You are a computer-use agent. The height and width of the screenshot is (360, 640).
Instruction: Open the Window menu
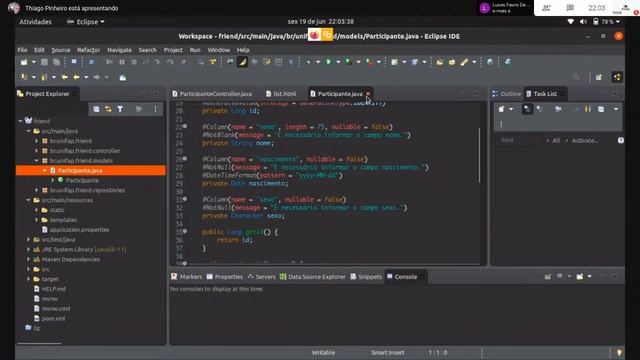click(219, 50)
